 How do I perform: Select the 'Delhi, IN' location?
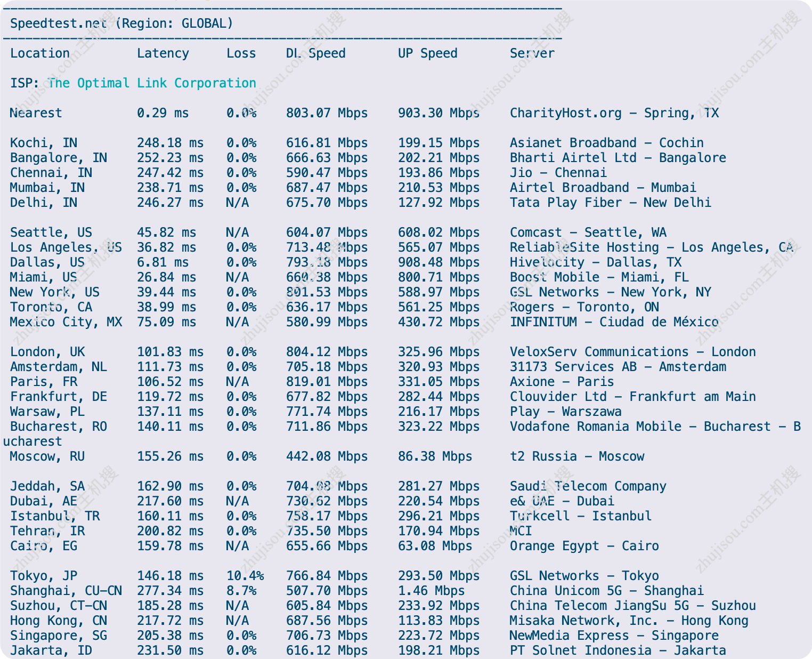[44, 203]
